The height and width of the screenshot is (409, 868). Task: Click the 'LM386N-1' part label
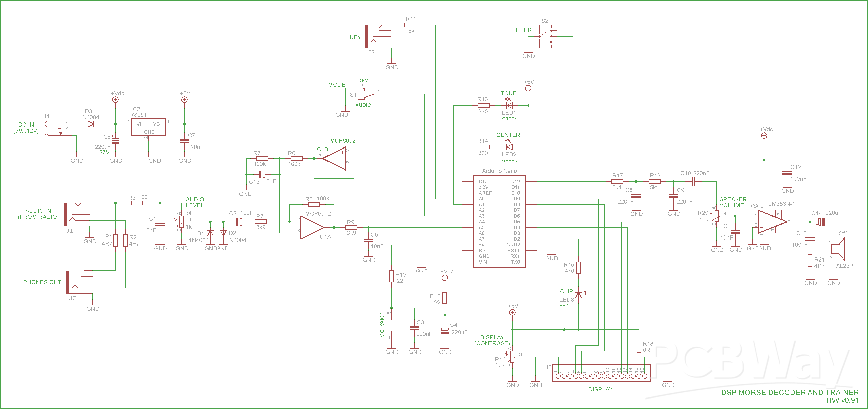[781, 204]
